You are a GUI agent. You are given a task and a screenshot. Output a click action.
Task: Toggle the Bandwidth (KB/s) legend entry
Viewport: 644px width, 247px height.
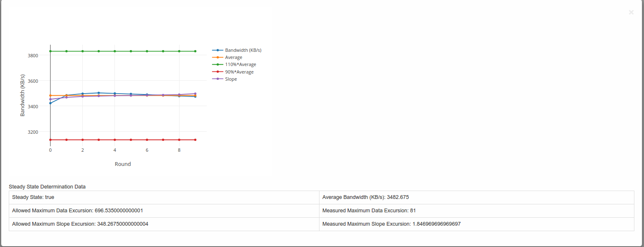point(243,50)
